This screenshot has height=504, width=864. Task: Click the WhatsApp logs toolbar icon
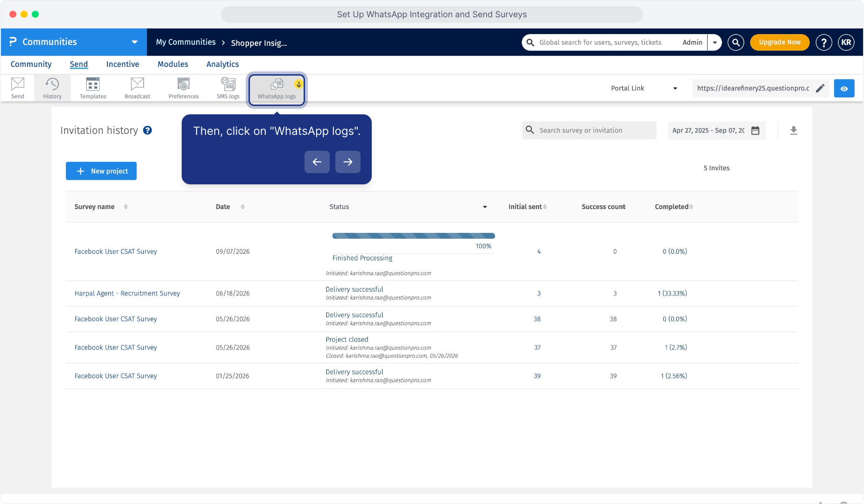276,89
